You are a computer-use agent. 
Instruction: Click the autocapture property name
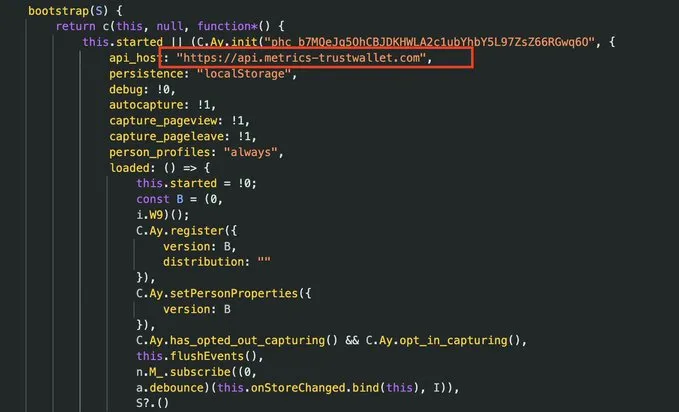point(146,105)
